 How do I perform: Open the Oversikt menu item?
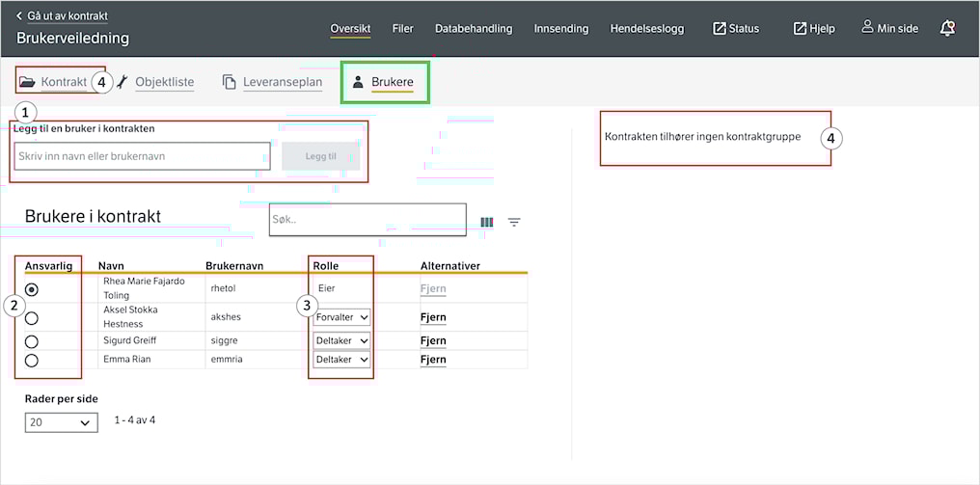[351, 28]
